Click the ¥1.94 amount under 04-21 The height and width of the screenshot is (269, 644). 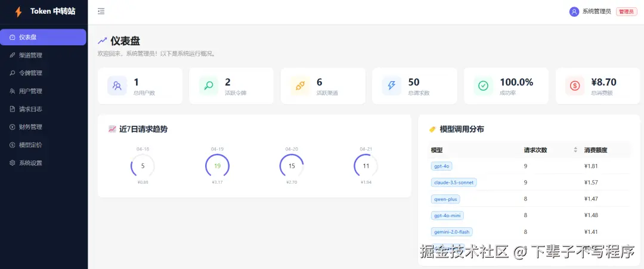[366, 183]
